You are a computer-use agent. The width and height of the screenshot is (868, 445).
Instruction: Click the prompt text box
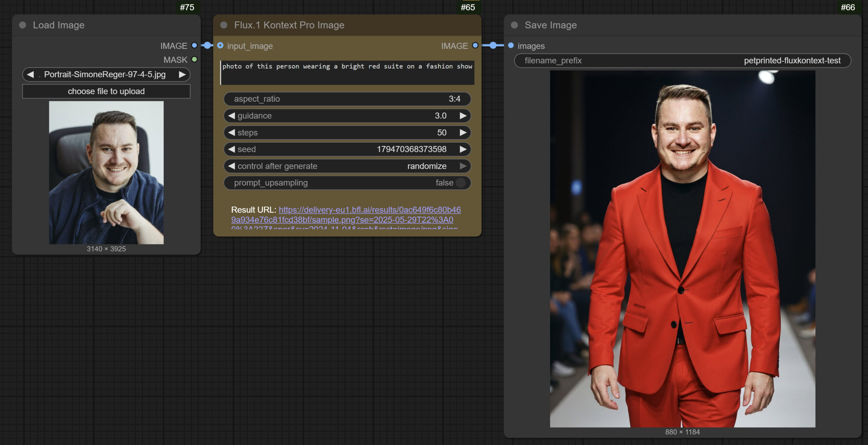(347, 73)
